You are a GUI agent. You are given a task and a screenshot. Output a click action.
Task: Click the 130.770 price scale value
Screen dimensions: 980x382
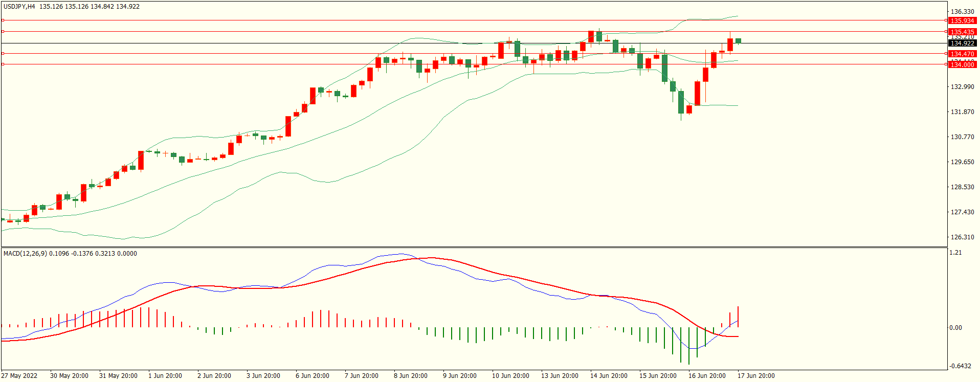point(962,137)
